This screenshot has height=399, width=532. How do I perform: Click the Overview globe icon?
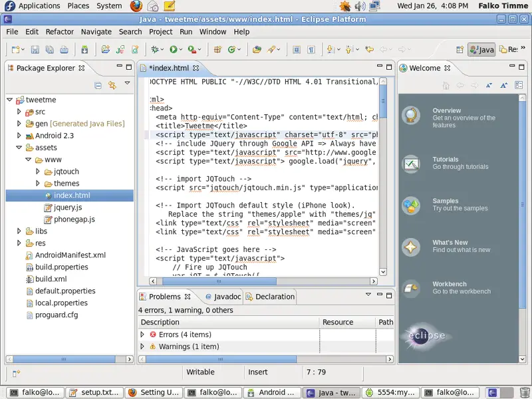[x=411, y=115]
